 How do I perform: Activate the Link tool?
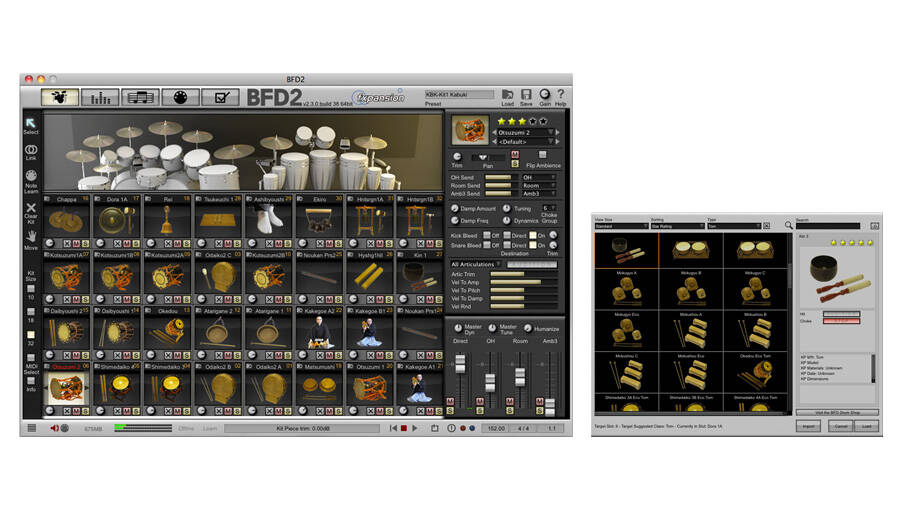point(31,149)
